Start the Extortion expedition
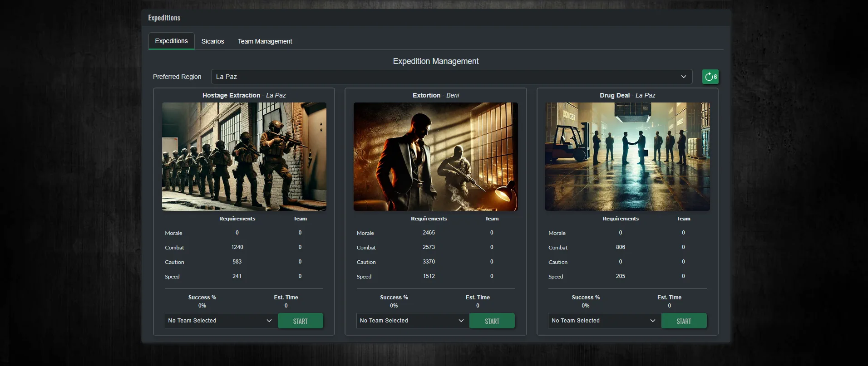Screen dimensions: 868x366 [492, 321]
